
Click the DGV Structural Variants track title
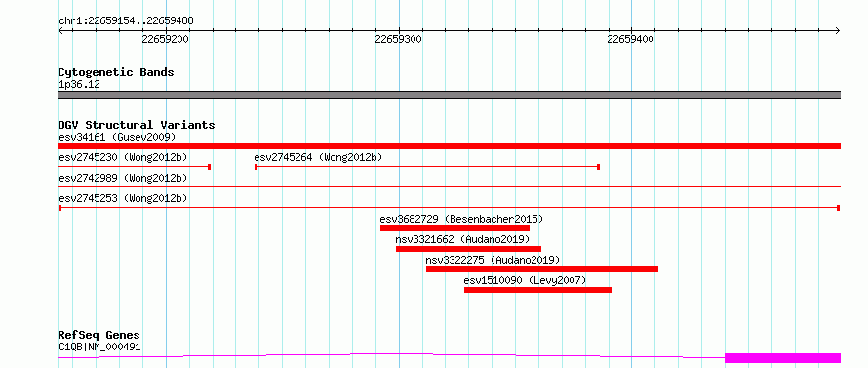tap(137, 125)
